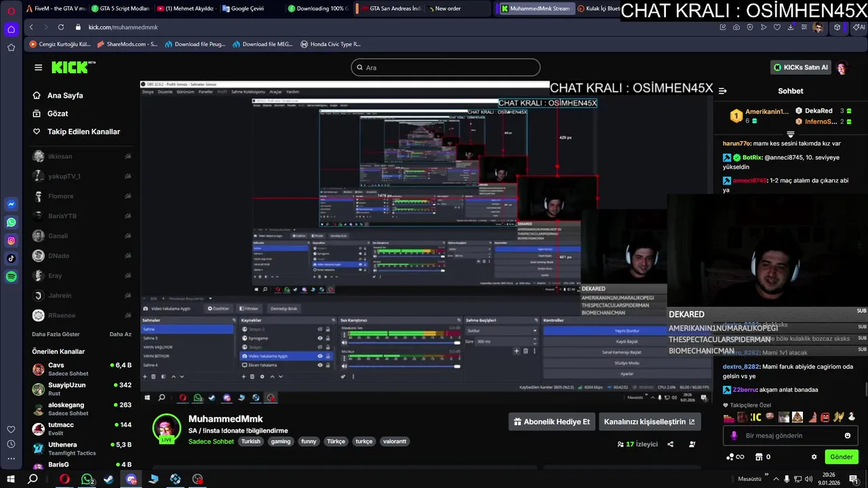Image resolution: width=868 pixels, height=488 pixels.
Task: Go back with browser back arrow
Action: [31, 27]
